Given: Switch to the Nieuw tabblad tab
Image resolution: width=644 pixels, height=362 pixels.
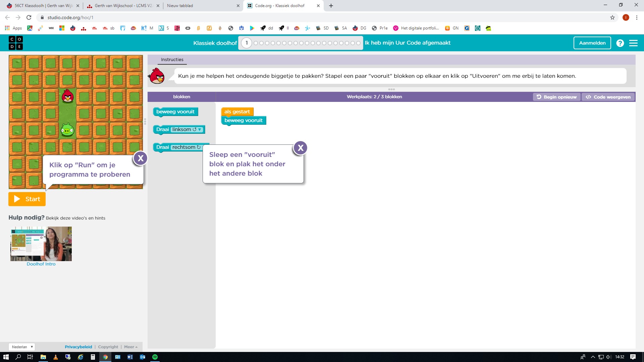Looking at the screenshot, I should click(203, 6).
